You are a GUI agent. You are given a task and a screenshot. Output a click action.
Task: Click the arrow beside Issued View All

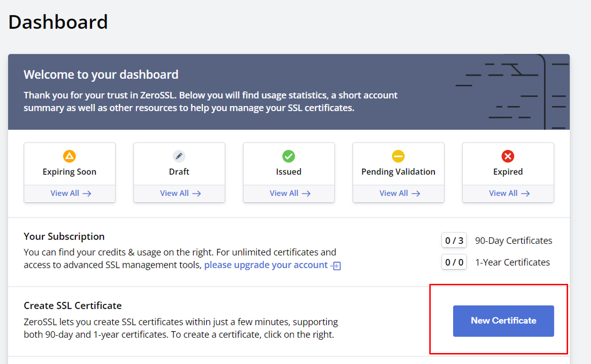[x=306, y=193]
